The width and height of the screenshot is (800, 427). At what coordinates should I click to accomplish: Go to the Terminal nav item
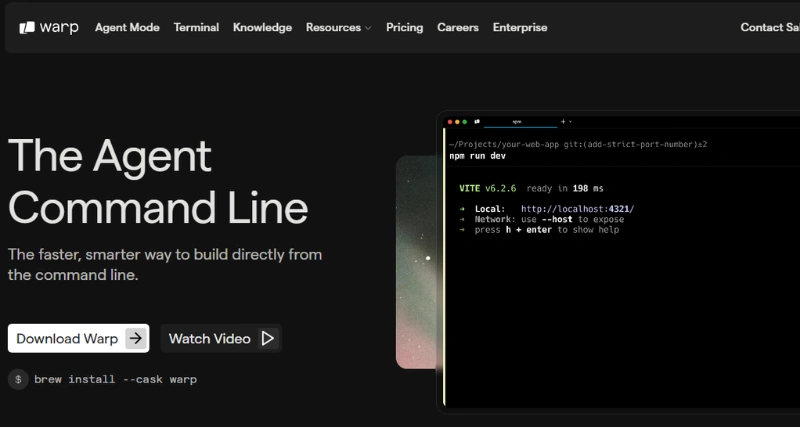click(196, 27)
